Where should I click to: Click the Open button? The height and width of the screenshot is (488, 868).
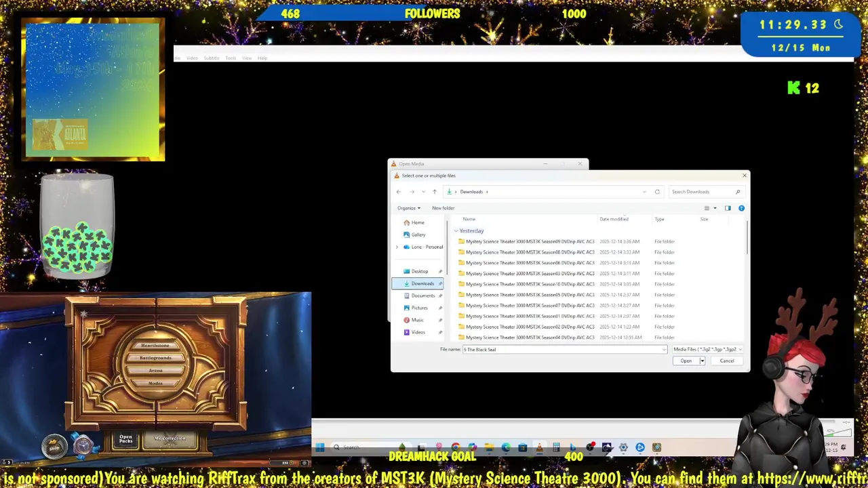coord(686,361)
